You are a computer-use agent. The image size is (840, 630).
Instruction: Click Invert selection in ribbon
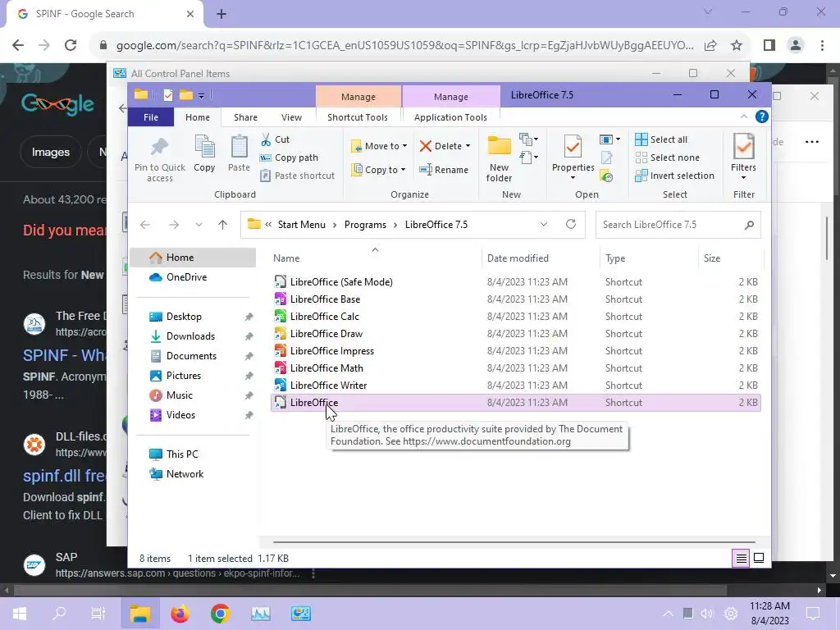[674, 176]
